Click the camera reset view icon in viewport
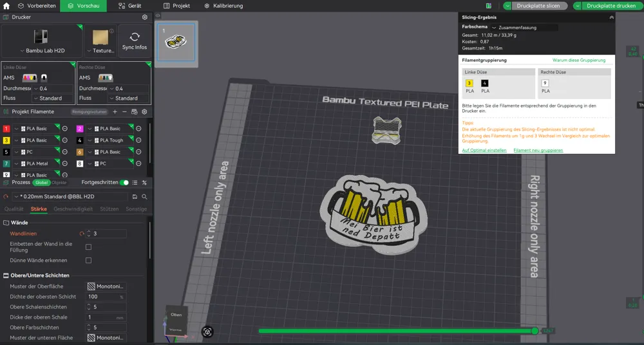644x345 pixels. click(x=207, y=332)
